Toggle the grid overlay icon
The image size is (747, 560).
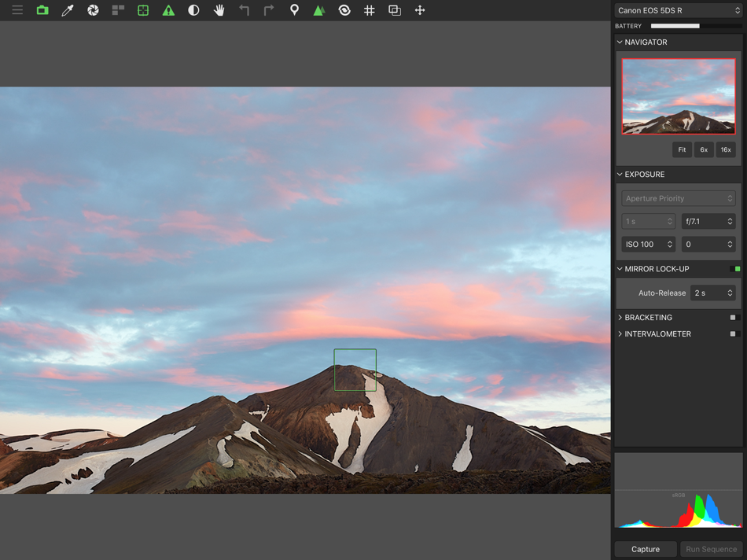tap(370, 10)
